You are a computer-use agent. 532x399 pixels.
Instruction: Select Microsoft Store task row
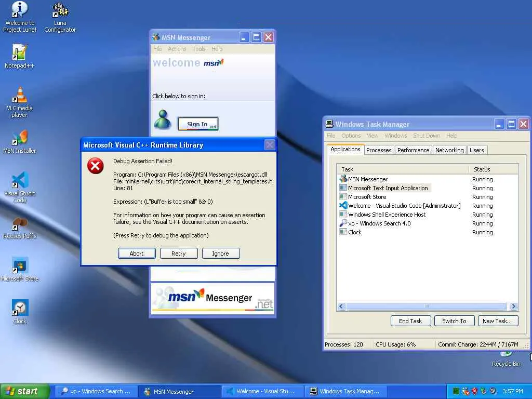pyautogui.click(x=428, y=197)
